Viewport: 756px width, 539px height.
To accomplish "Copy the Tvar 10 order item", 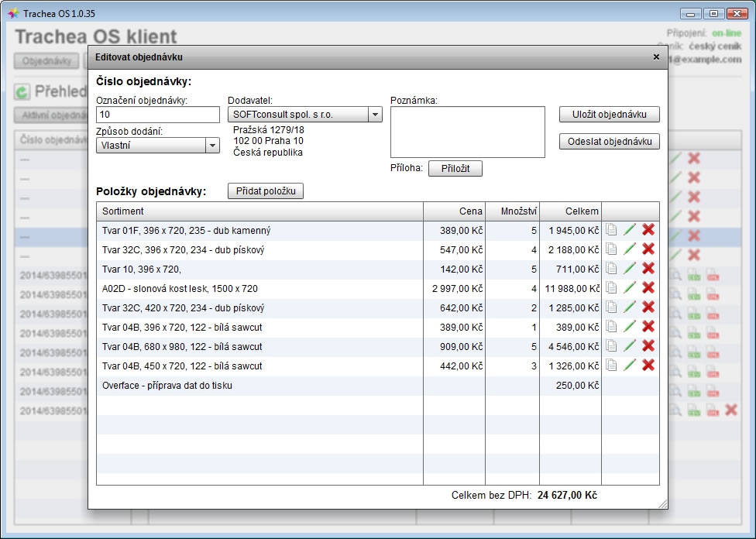I will tap(611, 269).
